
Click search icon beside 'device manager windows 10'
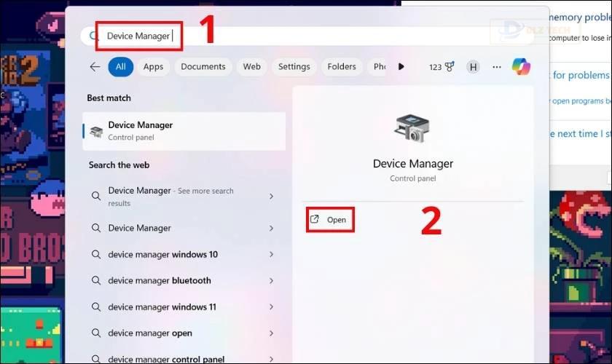[96, 254]
